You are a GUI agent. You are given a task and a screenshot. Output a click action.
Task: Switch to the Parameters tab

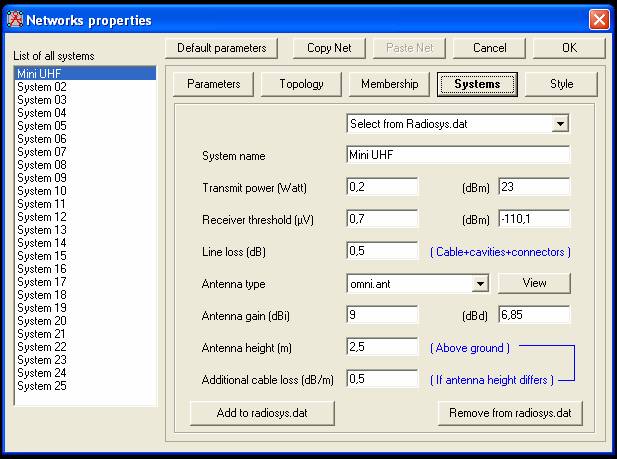click(x=213, y=84)
